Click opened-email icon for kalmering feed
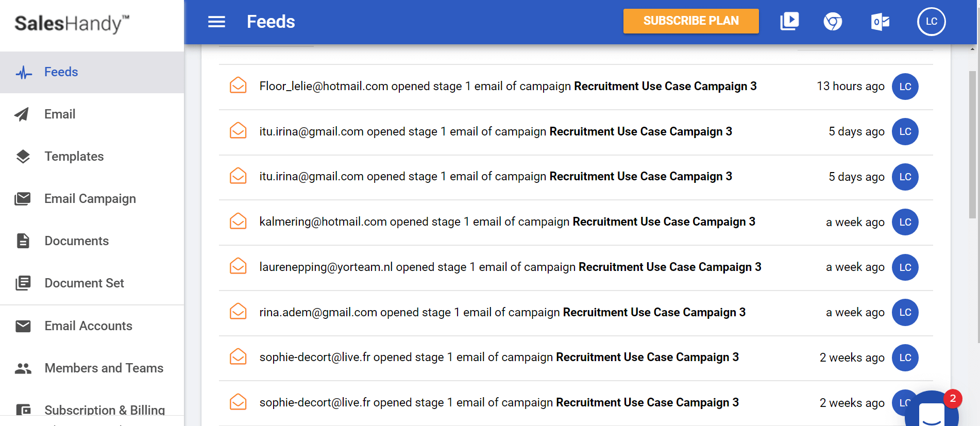 tap(238, 221)
